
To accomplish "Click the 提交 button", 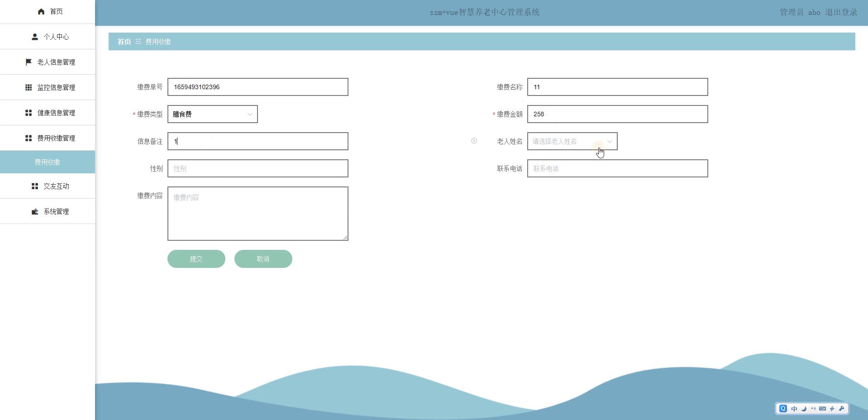I will point(196,259).
